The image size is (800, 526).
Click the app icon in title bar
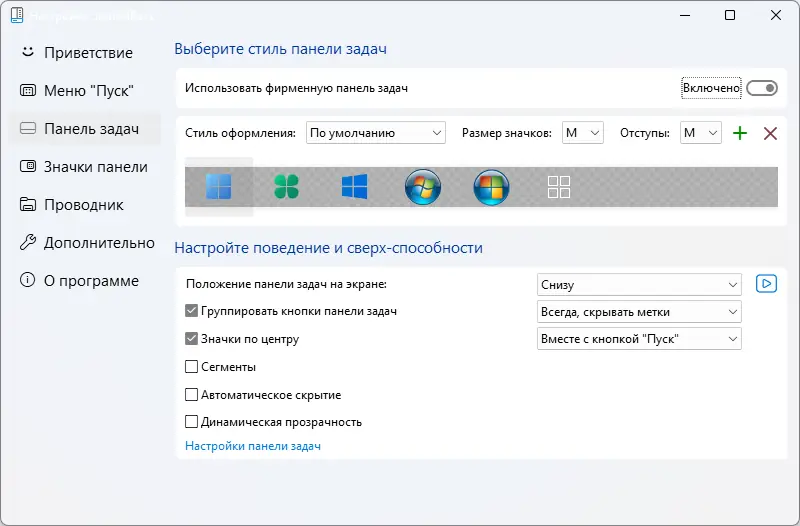pos(17,15)
